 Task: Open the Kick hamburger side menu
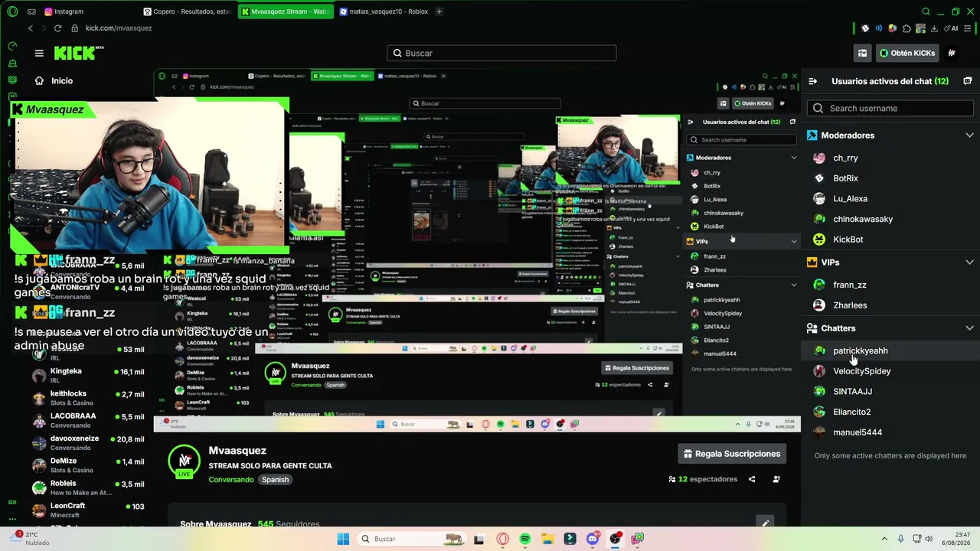coord(39,53)
